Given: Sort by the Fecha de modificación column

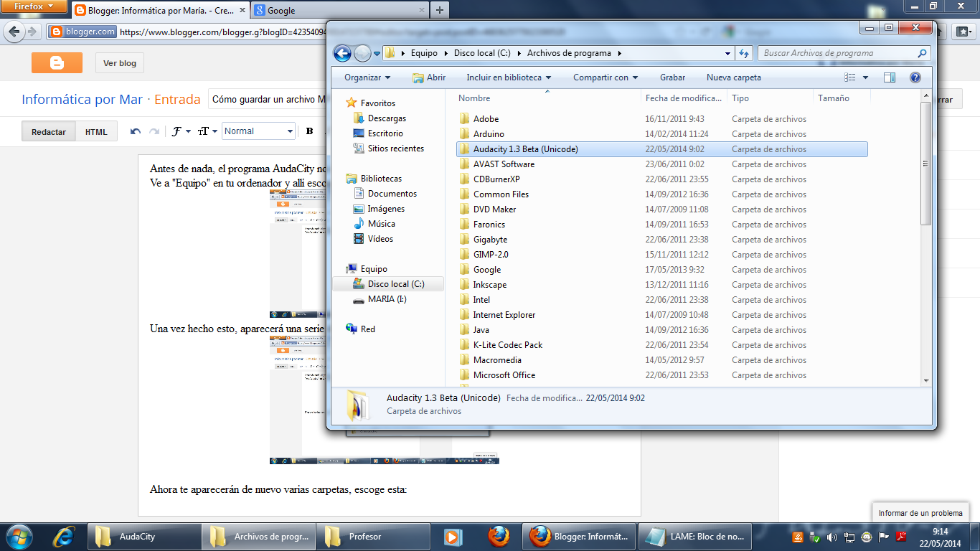Looking at the screenshot, I should (x=684, y=98).
